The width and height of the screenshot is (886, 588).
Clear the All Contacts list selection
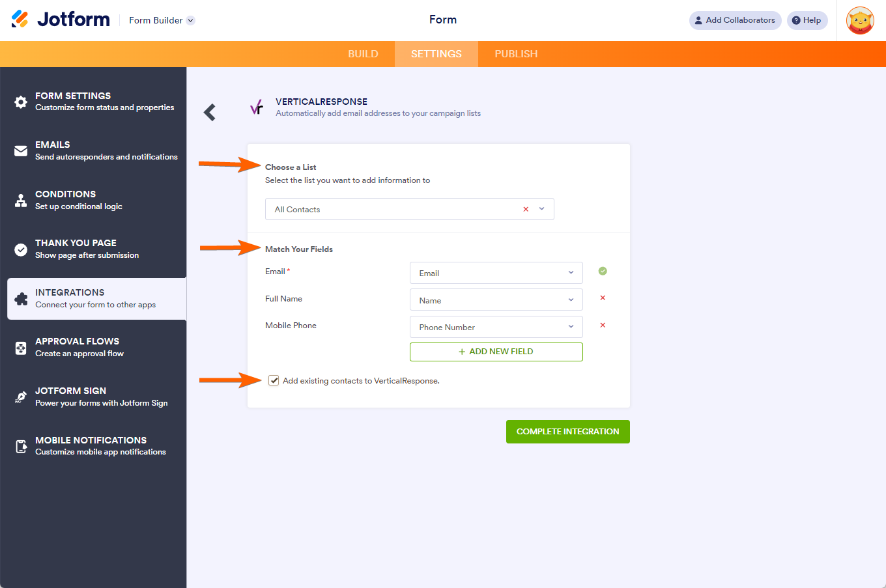click(x=526, y=210)
